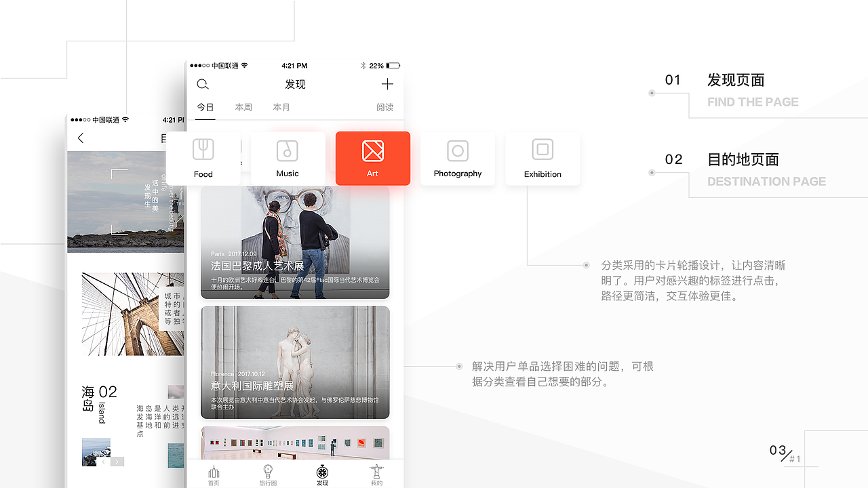The width and height of the screenshot is (868, 488).
Task: Select the Food category card
Action: click(x=203, y=159)
